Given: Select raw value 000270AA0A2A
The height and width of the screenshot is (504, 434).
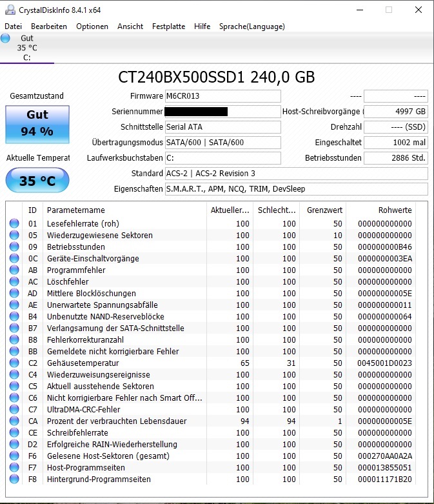Looking at the screenshot, I should (x=385, y=456).
